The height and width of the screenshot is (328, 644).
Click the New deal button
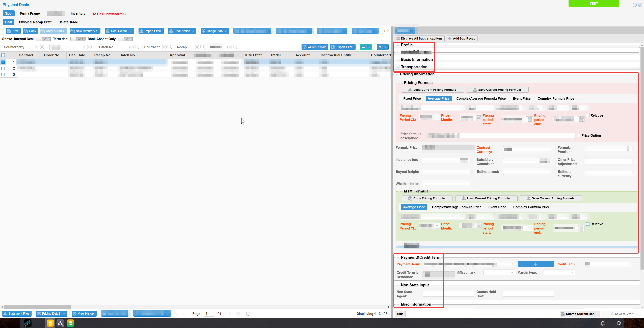tap(13, 31)
